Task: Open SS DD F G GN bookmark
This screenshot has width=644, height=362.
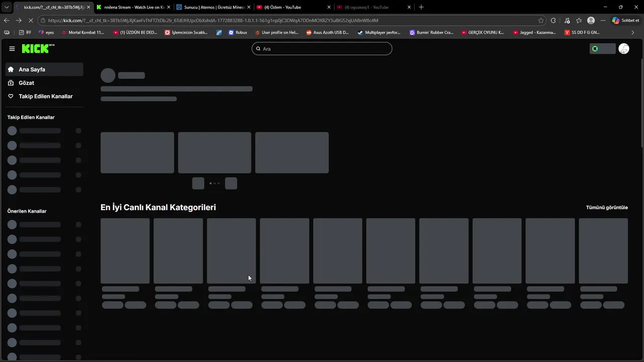Action: pos(582,32)
